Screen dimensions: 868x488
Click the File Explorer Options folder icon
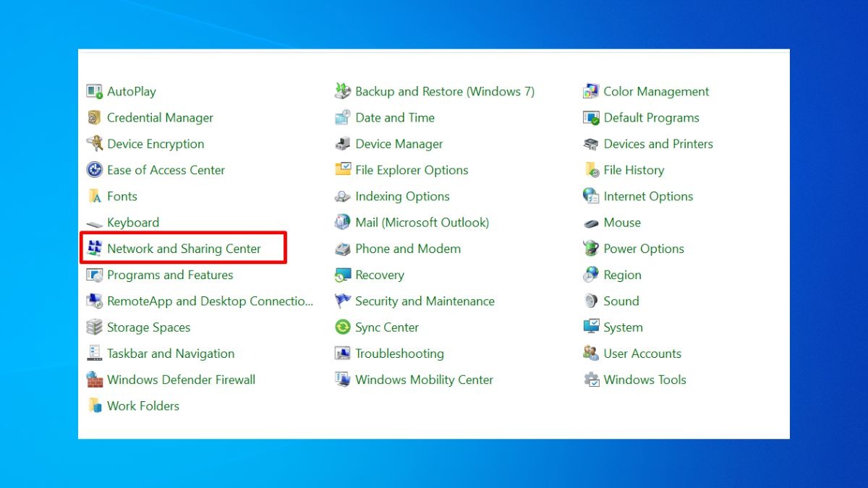(x=343, y=170)
